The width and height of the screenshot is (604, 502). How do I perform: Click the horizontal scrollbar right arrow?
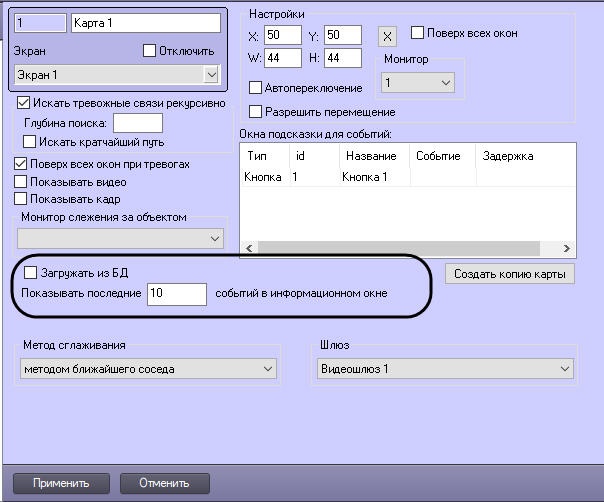[x=567, y=248]
